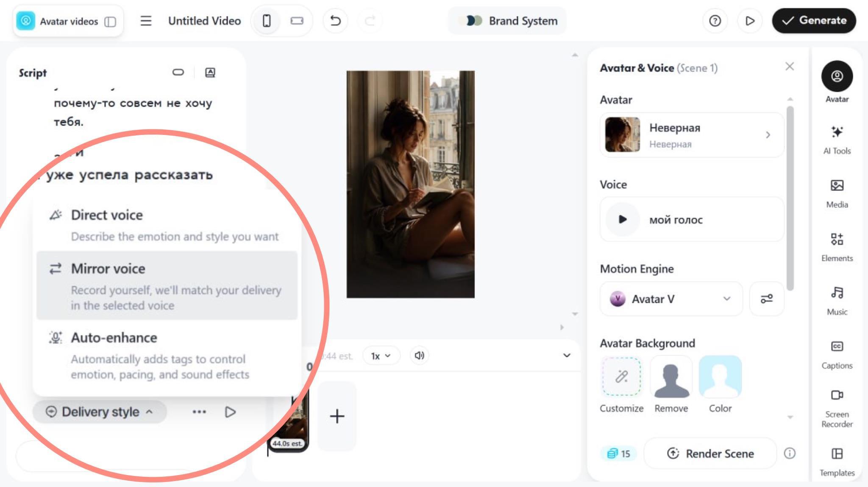Play the мой голос voice preview
The image size is (868, 487).
point(622,219)
